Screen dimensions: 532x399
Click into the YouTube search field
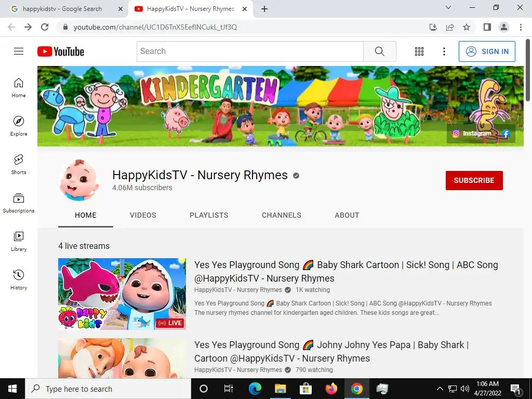point(250,51)
